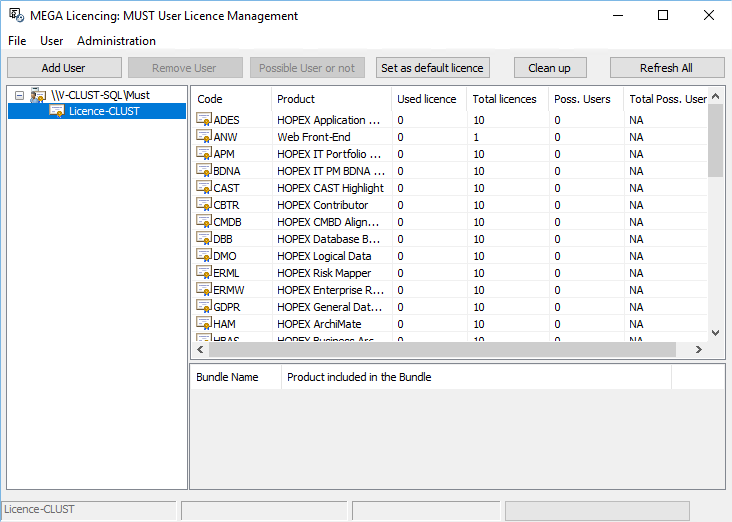Click the DBB licence row icon
732x522 pixels.
point(204,239)
